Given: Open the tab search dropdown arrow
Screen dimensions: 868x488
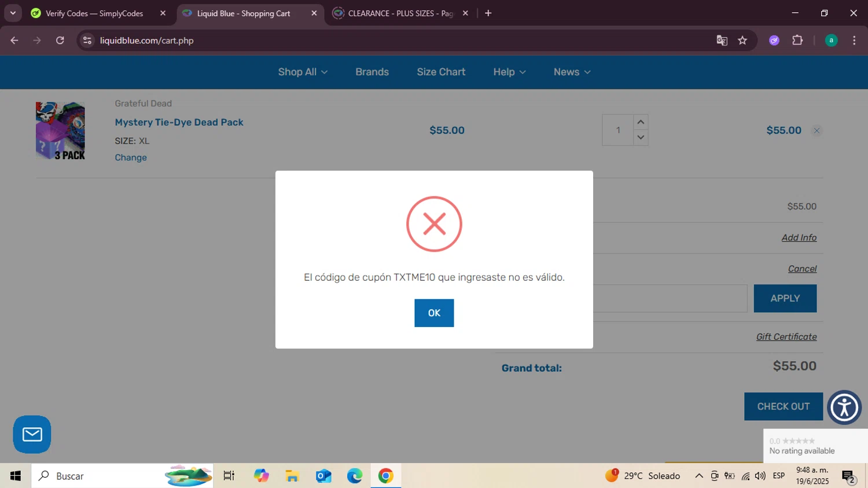Looking at the screenshot, I should point(13,13).
